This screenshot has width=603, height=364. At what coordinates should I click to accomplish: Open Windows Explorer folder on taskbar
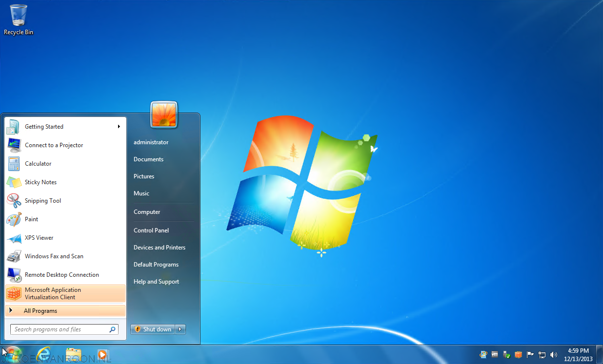click(x=74, y=355)
